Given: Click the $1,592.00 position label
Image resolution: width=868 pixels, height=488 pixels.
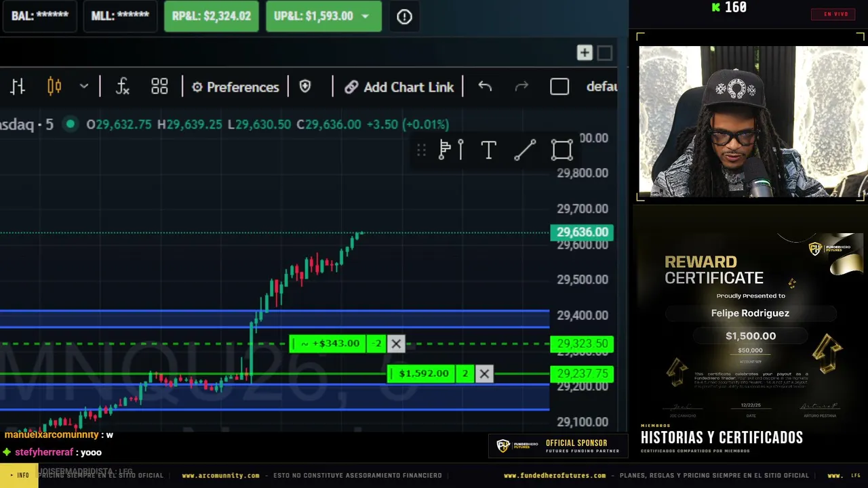Looking at the screenshot, I should 422,373.
